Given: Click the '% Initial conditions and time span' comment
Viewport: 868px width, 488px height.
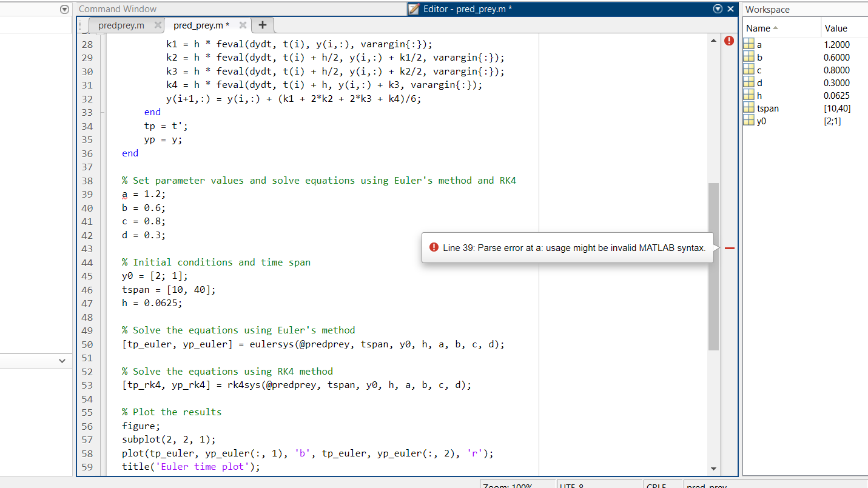Looking at the screenshot, I should 216,262.
